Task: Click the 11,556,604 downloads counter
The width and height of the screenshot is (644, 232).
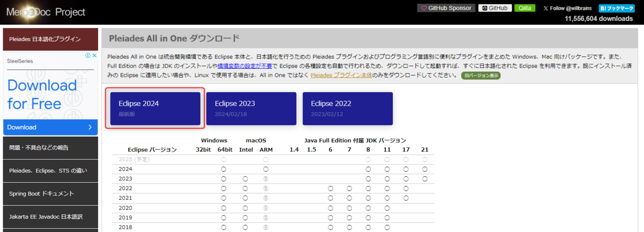Action: pos(599,18)
